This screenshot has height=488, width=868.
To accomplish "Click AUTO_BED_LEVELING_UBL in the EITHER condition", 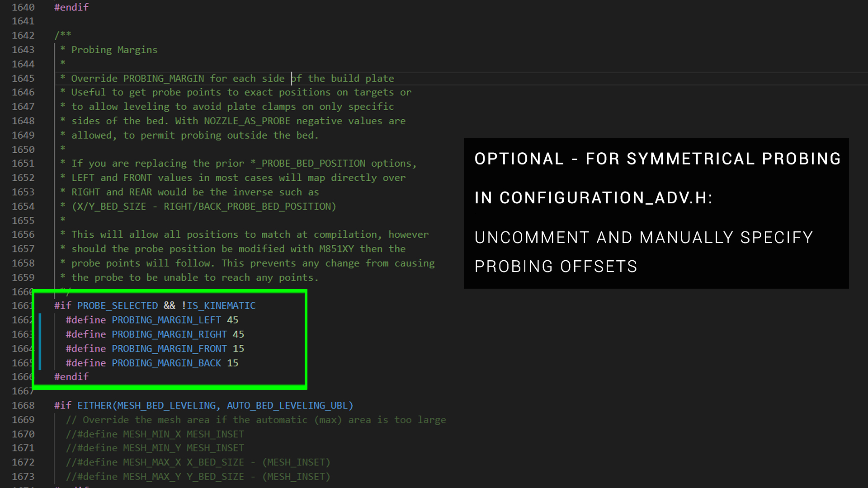I will [x=288, y=406].
